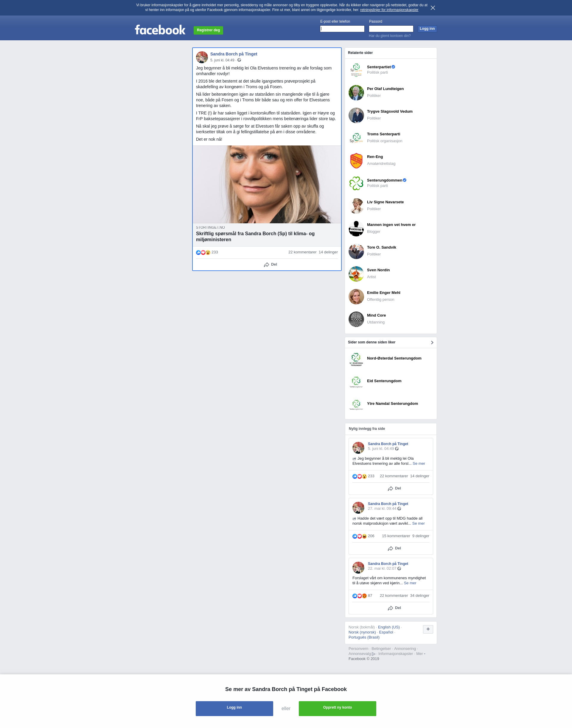Image resolution: width=572 pixels, height=728 pixels.
Task: Click the plus more languages button
Action: (x=428, y=629)
